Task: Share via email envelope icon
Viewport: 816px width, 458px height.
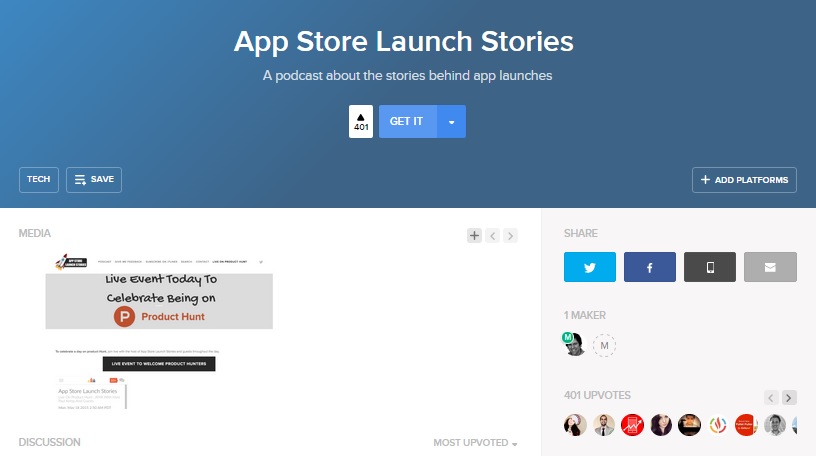Action: point(770,267)
